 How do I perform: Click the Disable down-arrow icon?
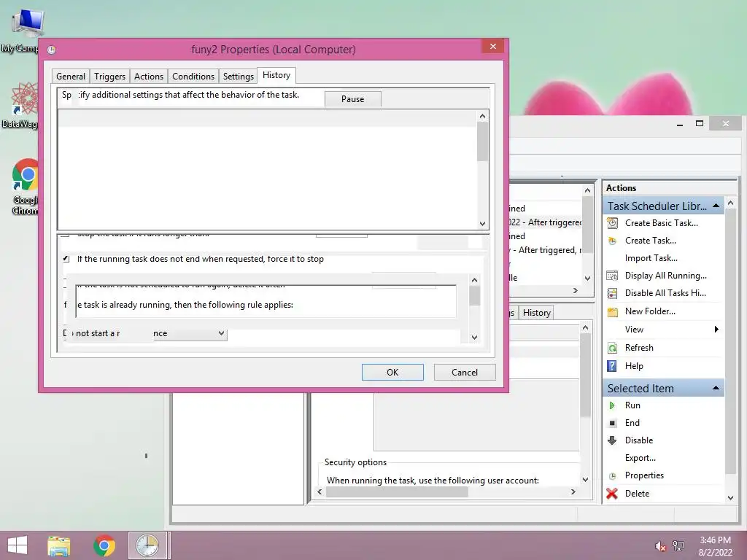[612, 440]
